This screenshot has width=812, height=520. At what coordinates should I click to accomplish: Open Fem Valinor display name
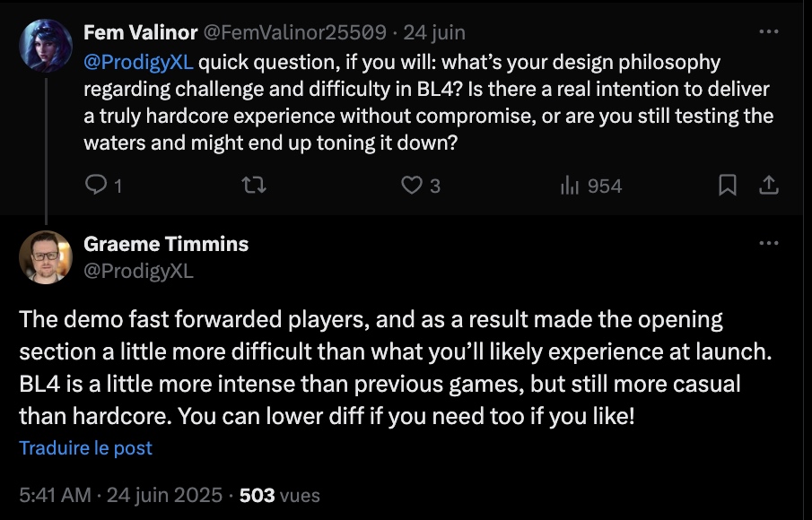pos(140,32)
